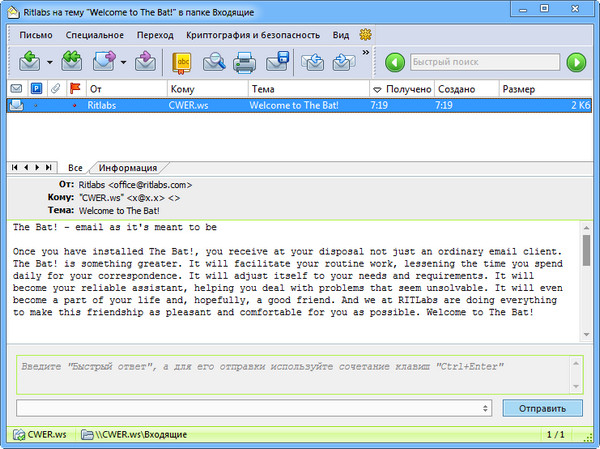Show hidden toolbar buttons via chevron

365,52
